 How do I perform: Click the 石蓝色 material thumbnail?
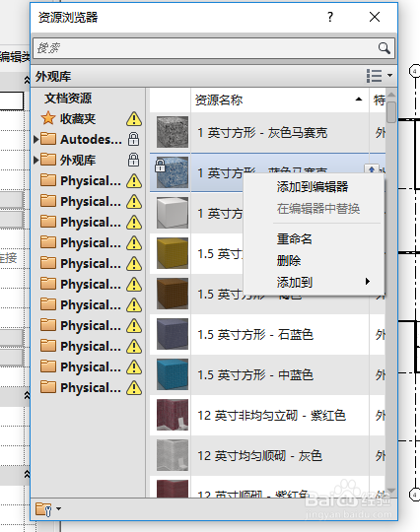[x=173, y=334]
